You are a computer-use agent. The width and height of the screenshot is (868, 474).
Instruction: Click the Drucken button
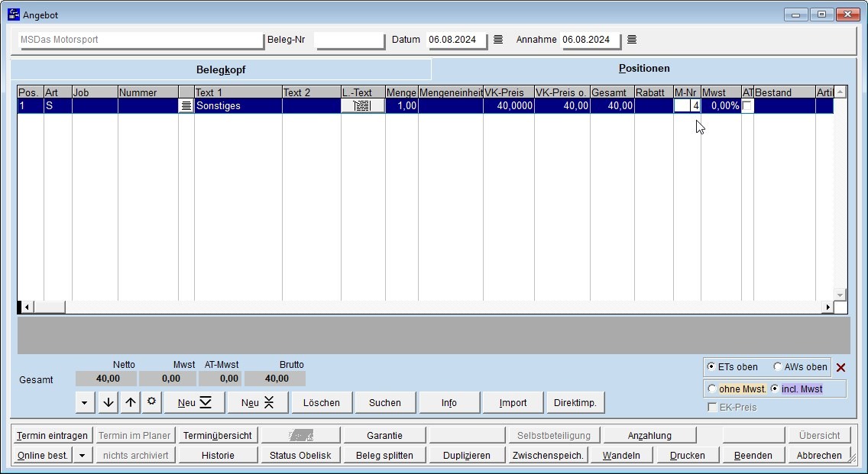[688, 456]
